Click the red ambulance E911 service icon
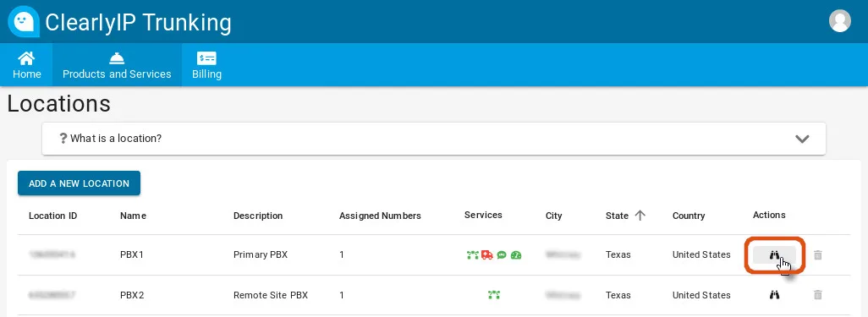Viewport: 868px width, 317px height. 487,255
